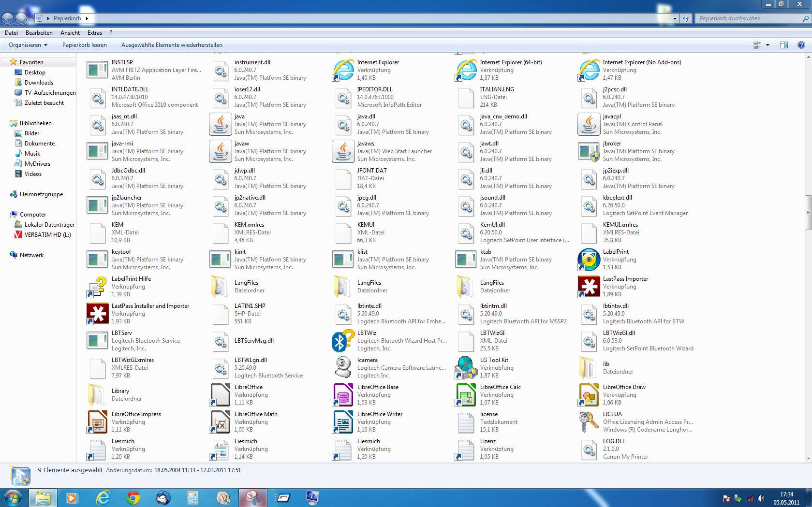Open TV-Aufzeichnungen in Favoriten
The height and width of the screenshot is (507, 812).
pos(50,93)
